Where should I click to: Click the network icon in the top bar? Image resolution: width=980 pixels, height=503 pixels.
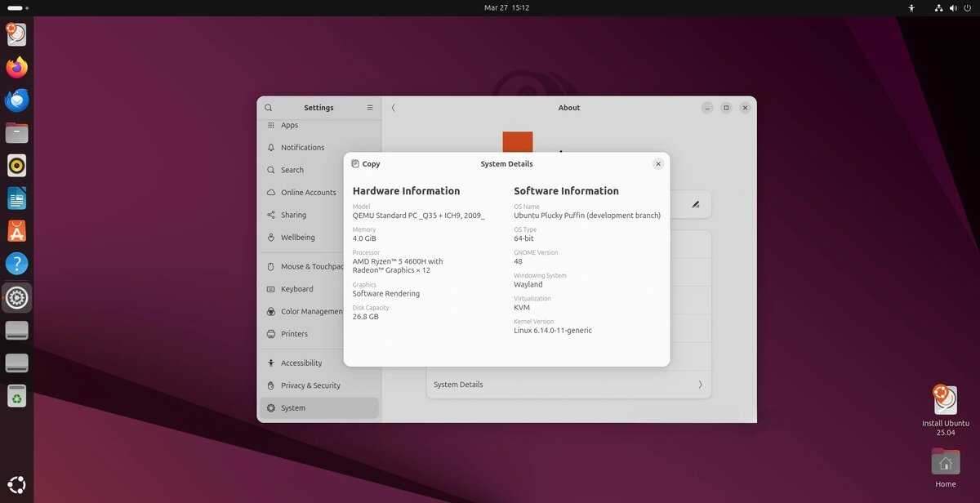coord(938,7)
